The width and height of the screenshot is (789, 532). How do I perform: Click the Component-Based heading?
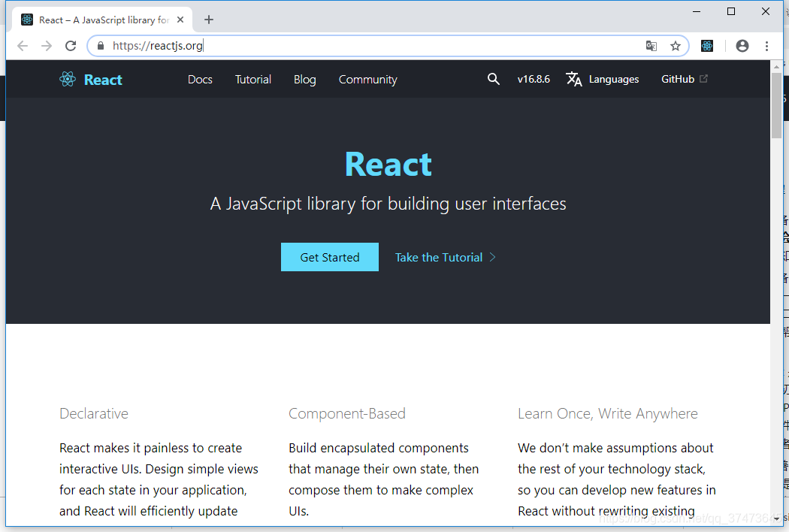346,414
